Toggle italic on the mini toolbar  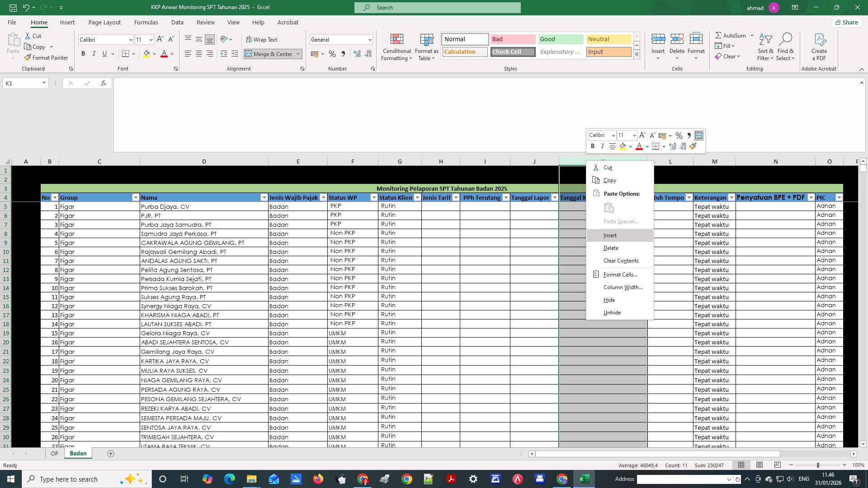pyautogui.click(x=602, y=146)
